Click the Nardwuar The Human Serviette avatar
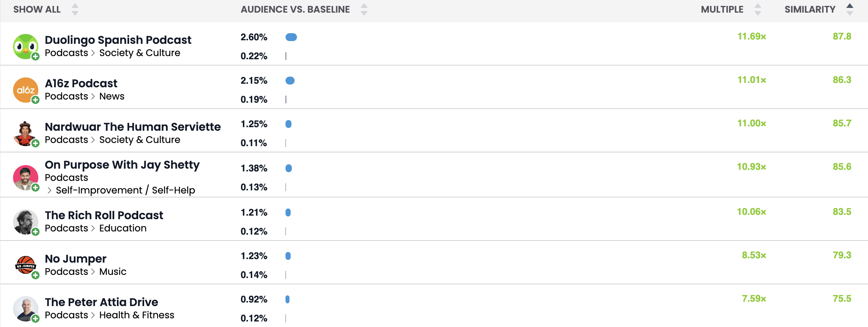Screen dimensions: 868x327 [x=25, y=133]
